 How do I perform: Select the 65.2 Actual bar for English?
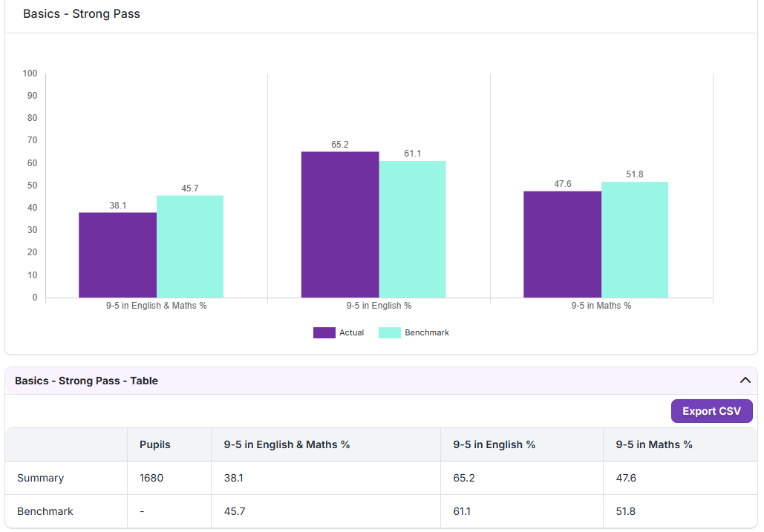point(340,225)
